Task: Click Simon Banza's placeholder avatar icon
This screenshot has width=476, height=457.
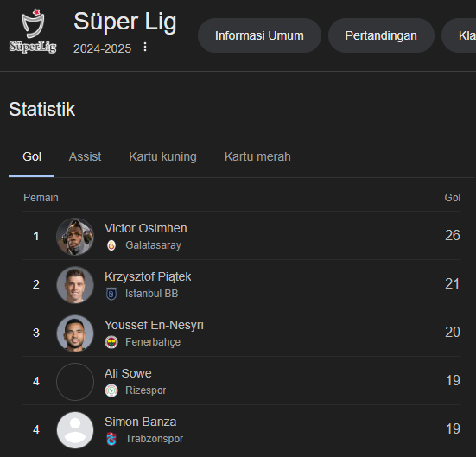Action: [75, 429]
